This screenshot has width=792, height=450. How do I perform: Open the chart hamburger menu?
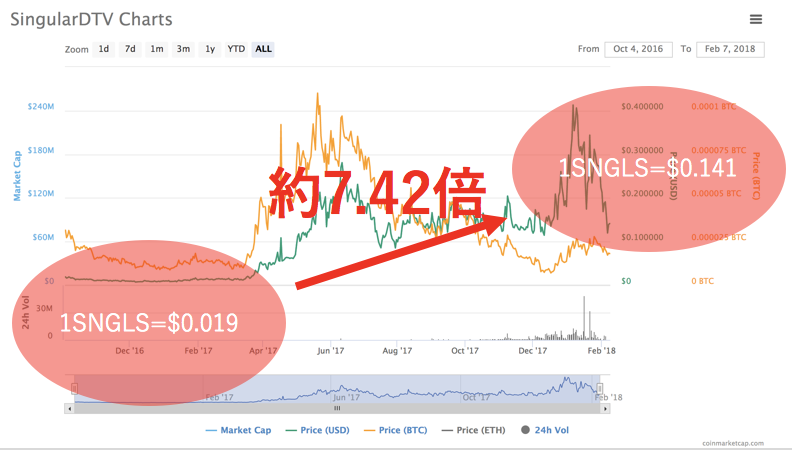point(756,19)
